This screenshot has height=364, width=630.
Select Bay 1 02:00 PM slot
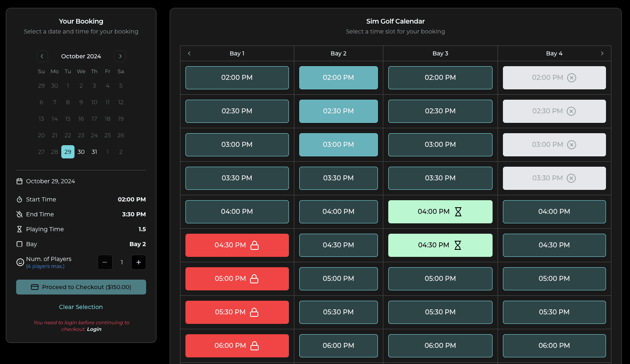click(237, 78)
